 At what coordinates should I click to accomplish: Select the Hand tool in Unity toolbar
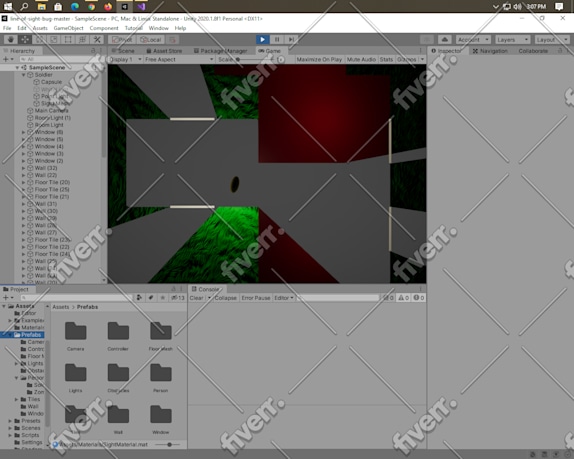(11, 40)
